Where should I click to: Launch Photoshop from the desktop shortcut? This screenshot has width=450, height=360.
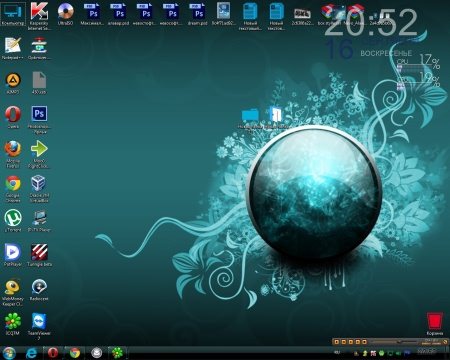tap(39, 119)
